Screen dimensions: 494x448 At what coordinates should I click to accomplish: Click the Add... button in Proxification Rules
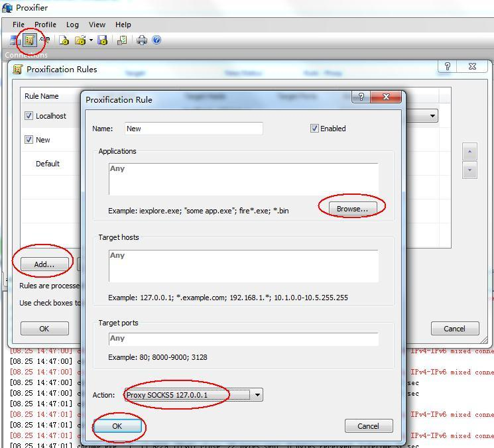[44, 264]
